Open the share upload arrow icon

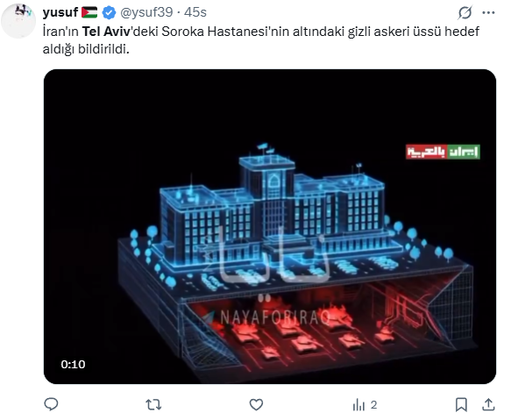488,404
